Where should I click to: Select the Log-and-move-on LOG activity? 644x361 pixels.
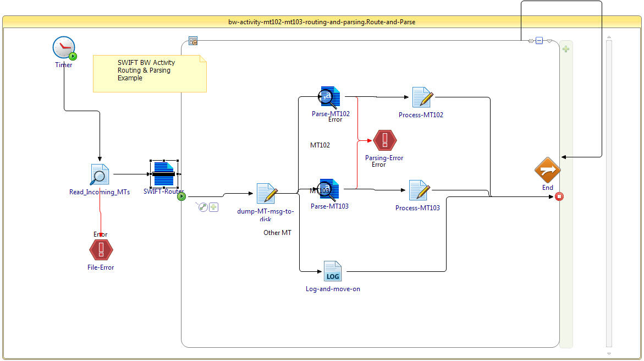[332, 271]
